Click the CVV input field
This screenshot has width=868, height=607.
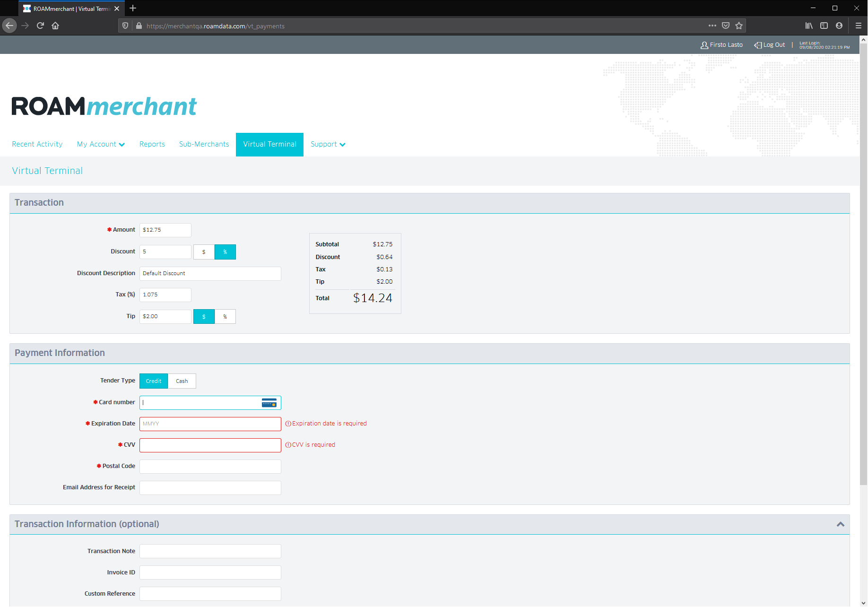[x=210, y=445]
